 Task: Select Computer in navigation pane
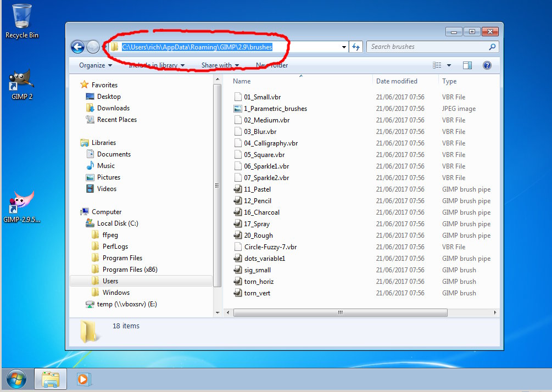click(107, 212)
